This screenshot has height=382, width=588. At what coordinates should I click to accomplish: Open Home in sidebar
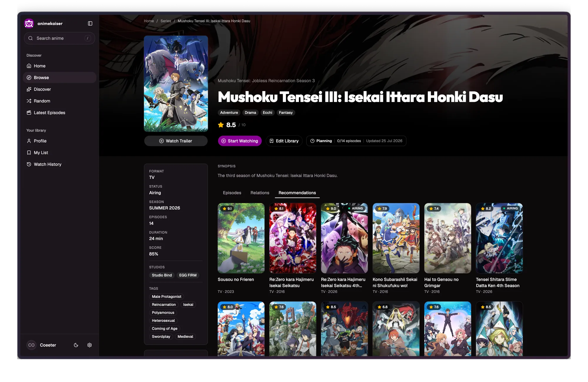tap(59, 66)
